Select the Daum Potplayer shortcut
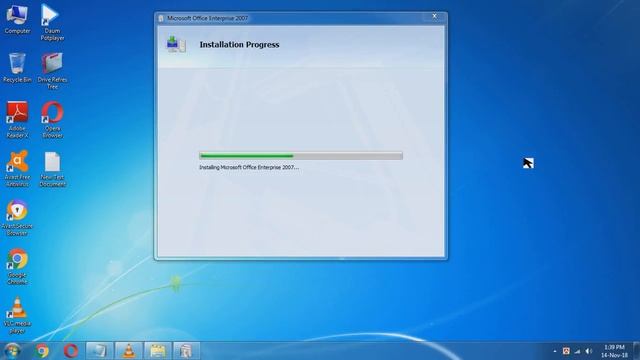640x360 pixels. point(52,22)
